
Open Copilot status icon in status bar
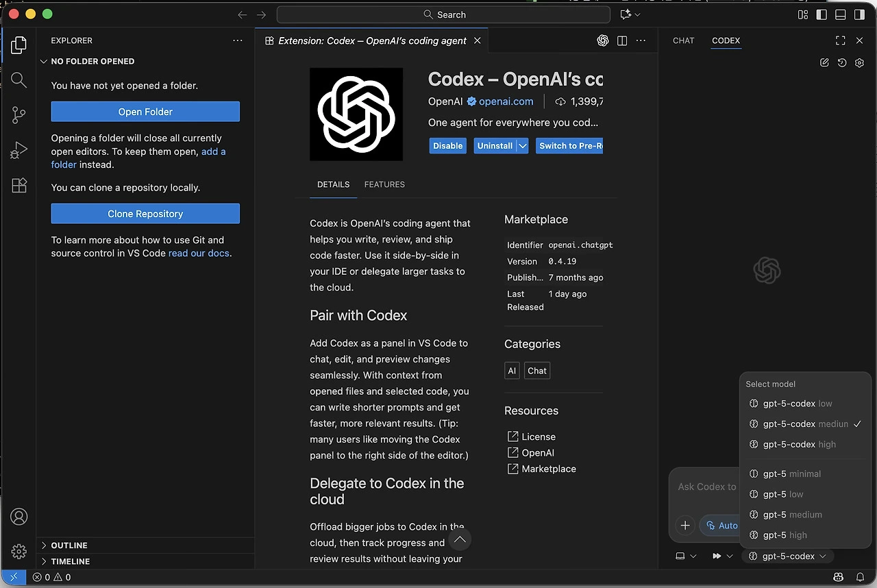pos(838,577)
